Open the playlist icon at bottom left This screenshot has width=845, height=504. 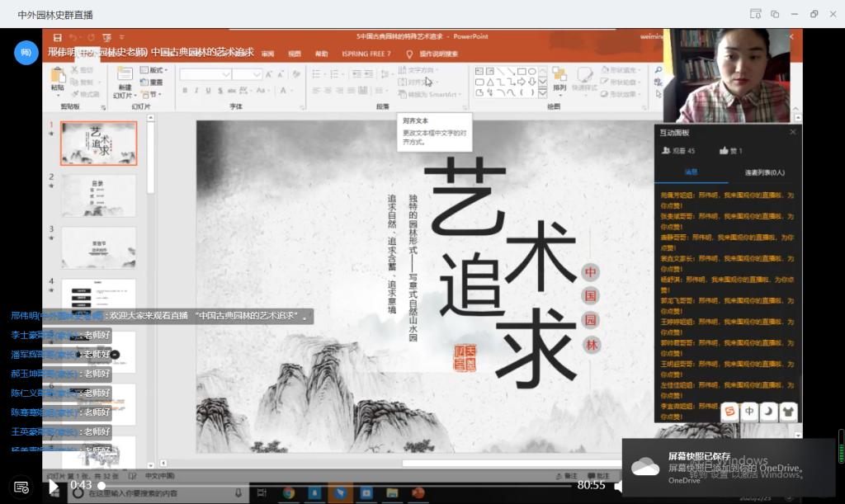(21, 488)
